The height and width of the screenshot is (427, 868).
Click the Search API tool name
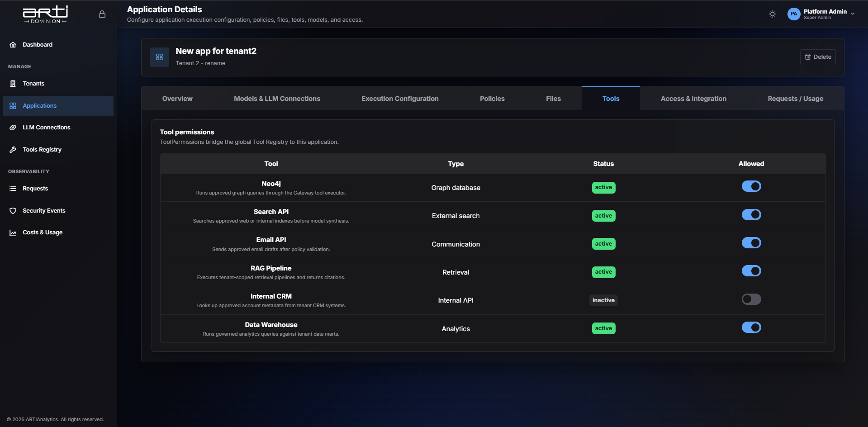pos(271,212)
